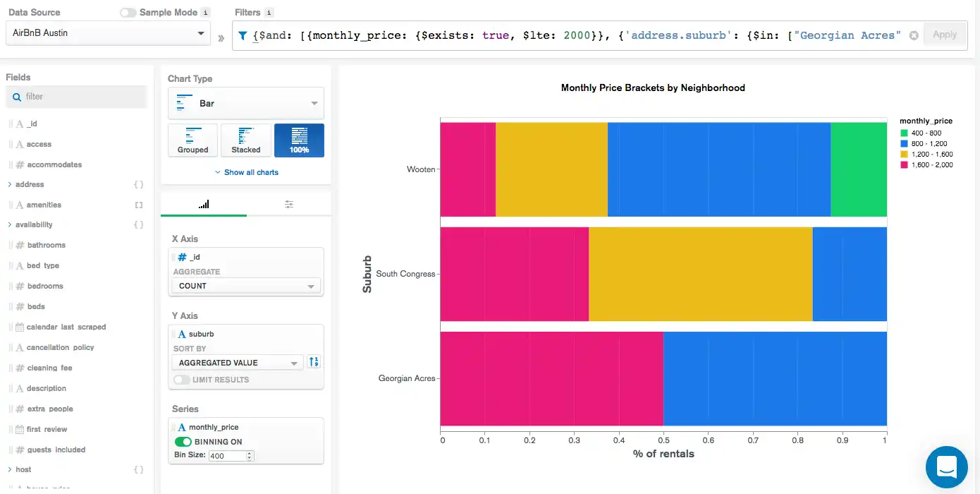The width and height of the screenshot is (980, 494).
Task: Enable the Sample Mode toggle
Action: [127, 12]
